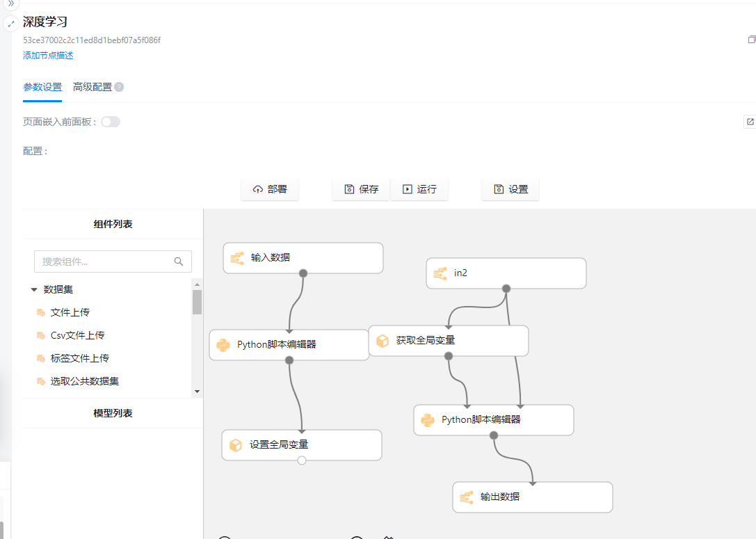Click the copy node ID icon
This screenshot has height=539, width=756.
(x=751, y=40)
